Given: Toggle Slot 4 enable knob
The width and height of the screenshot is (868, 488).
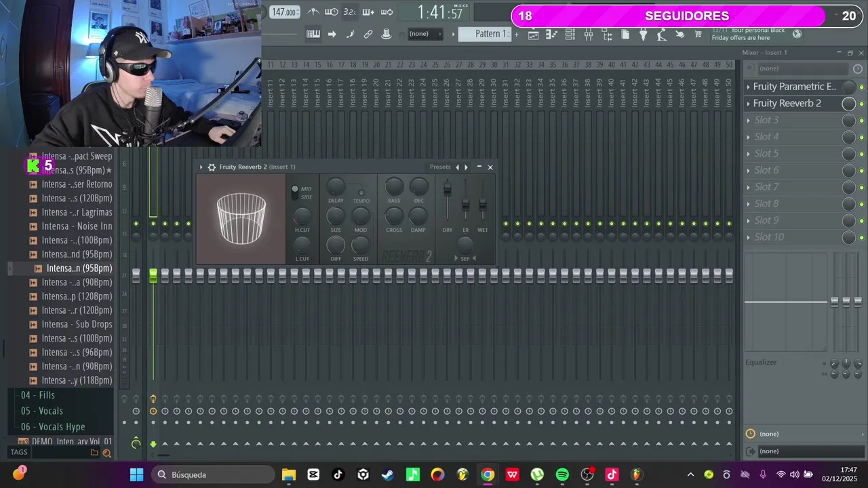Looking at the screenshot, I should tap(848, 137).
